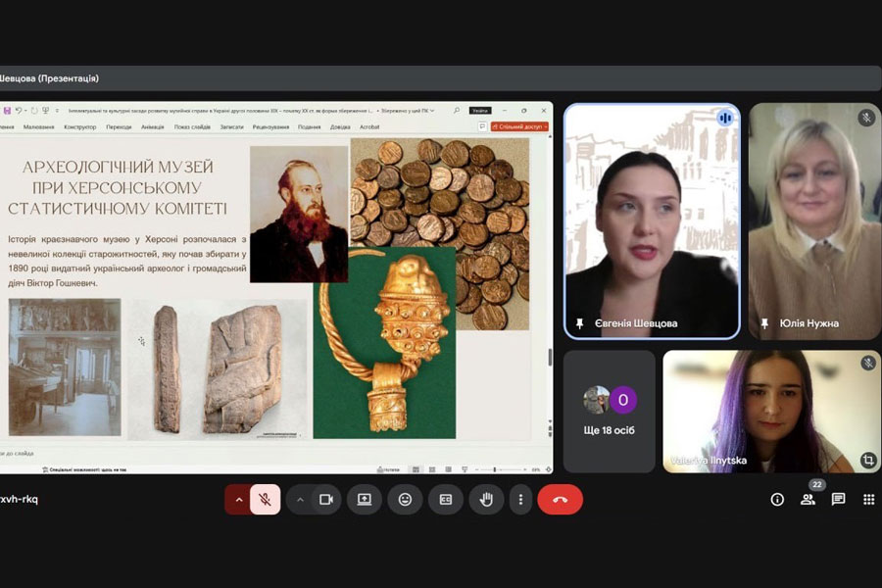
Task: Switch to the Конструктор ribbon tab
Action: pos(80,126)
